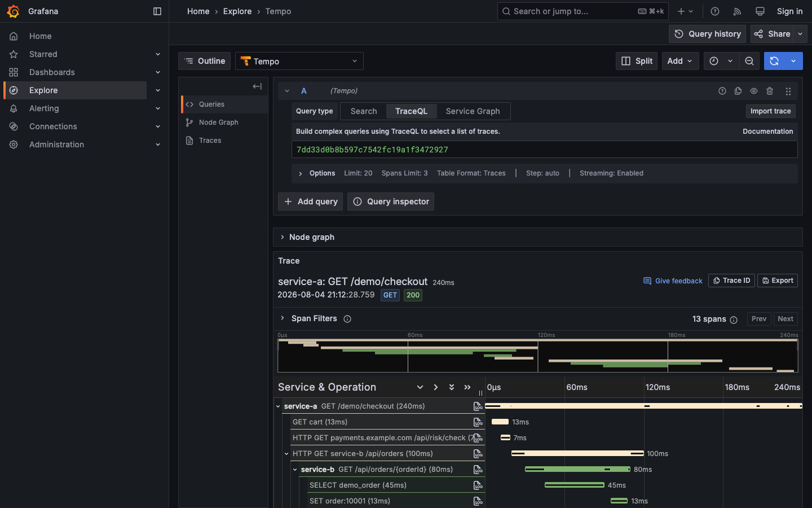Click the span count info icon
This screenshot has width=812, height=508.
734,319
